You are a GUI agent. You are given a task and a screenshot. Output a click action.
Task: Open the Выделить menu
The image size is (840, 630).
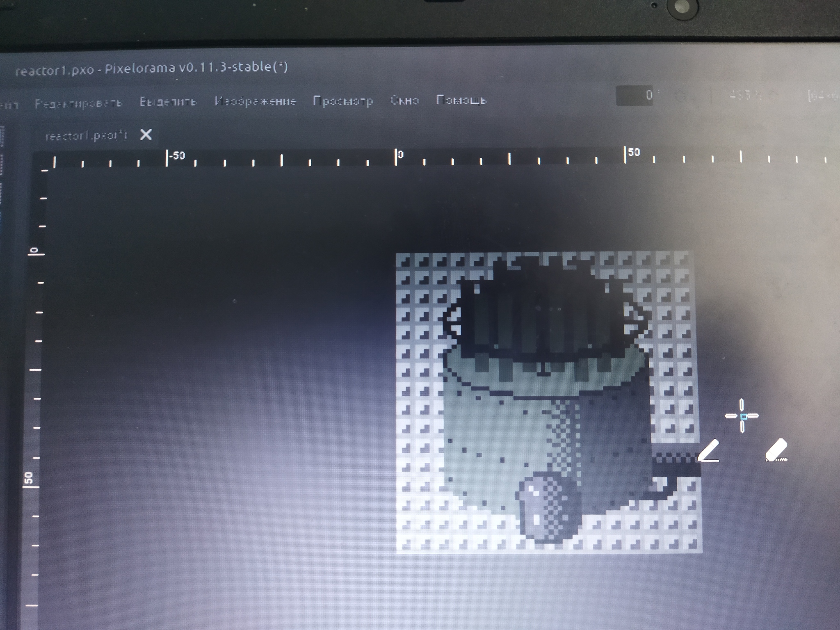pyautogui.click(x=168, y=101)
